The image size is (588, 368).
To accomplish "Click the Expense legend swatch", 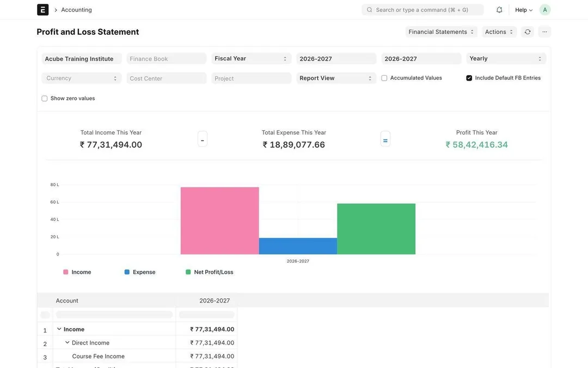I will 127,272.
